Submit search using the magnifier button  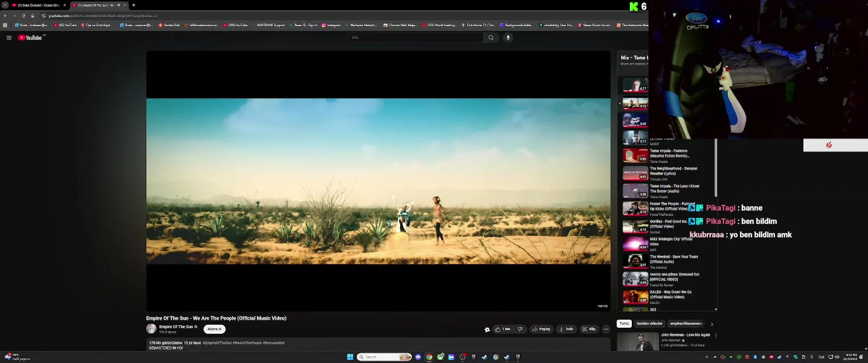(491, 37)
